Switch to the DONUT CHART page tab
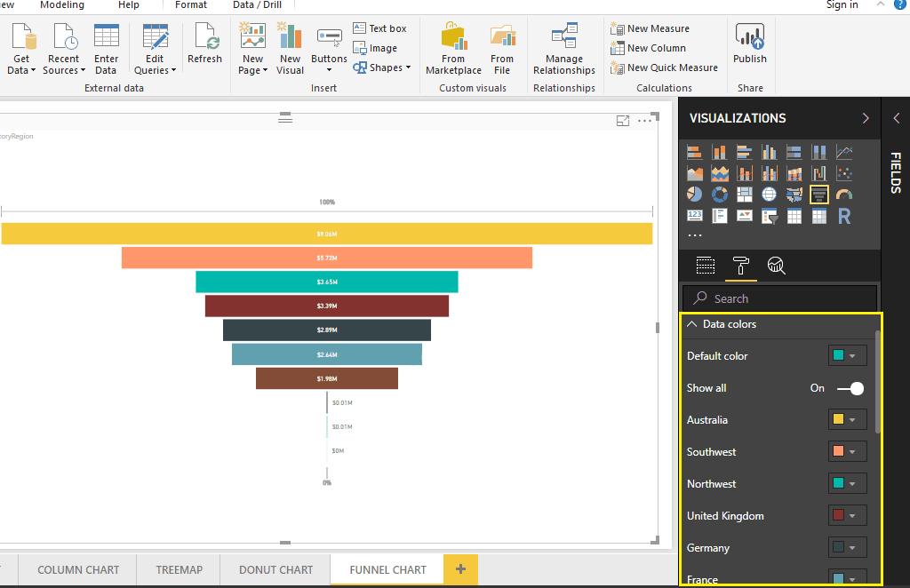Image resolution: width=910 pixels, height=588 pixels. [275, 569]
